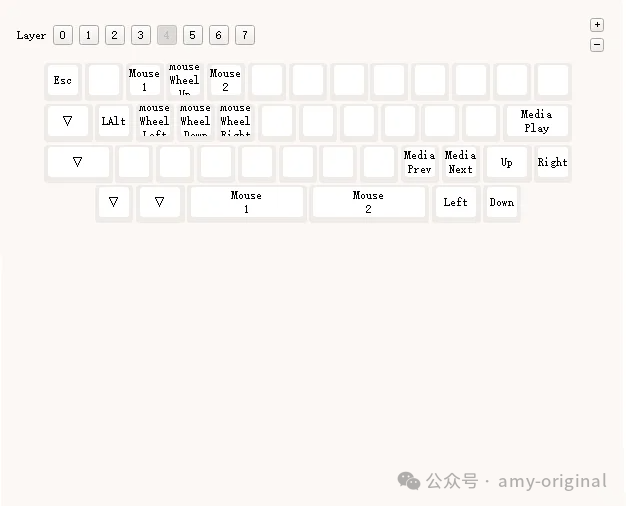
Task: Switch to Layer 6
Action: [x=219, y=35]
